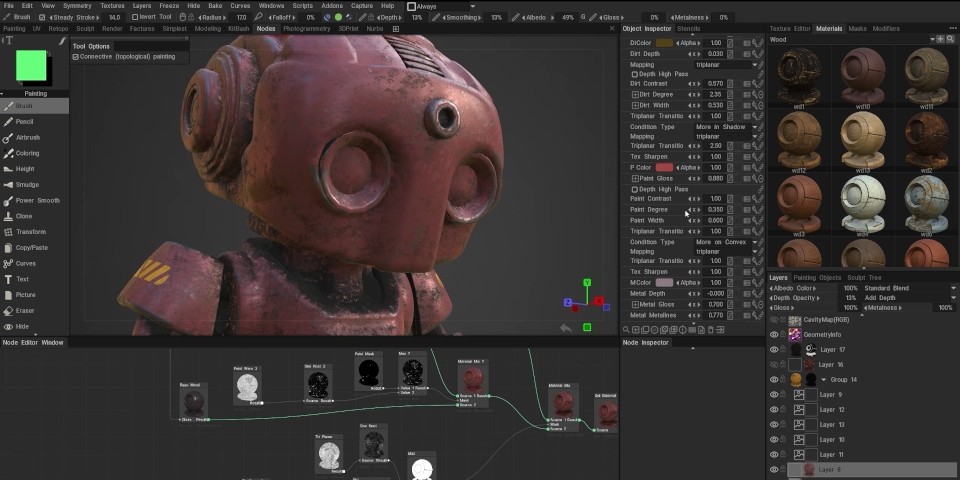Click the DiColor dirt color swatch

(x=664, y=43)
